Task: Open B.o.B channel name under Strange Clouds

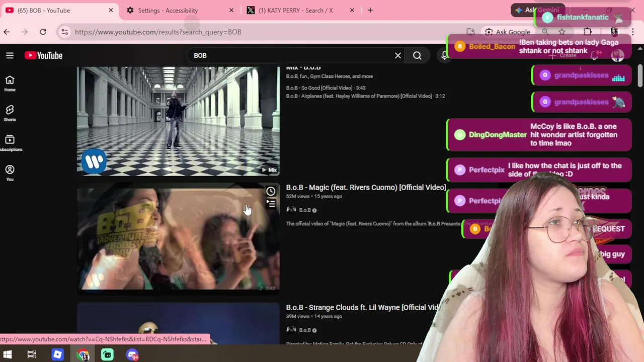Action: 305,330
